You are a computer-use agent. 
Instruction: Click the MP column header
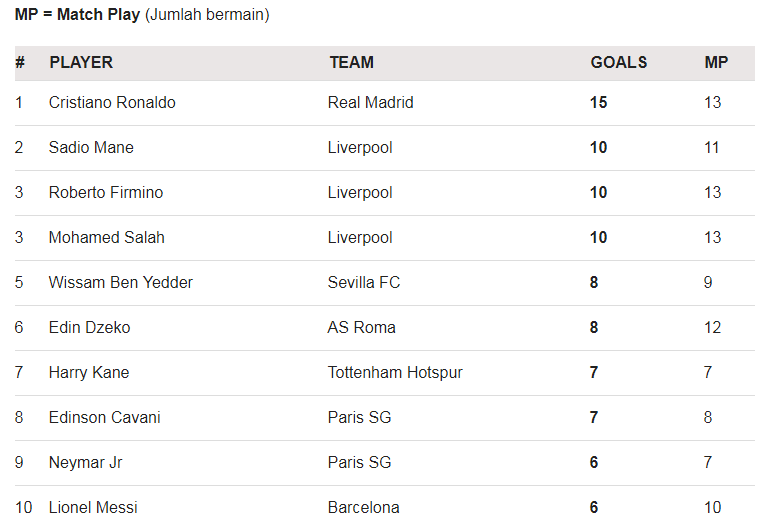click(x=716, y=62)
